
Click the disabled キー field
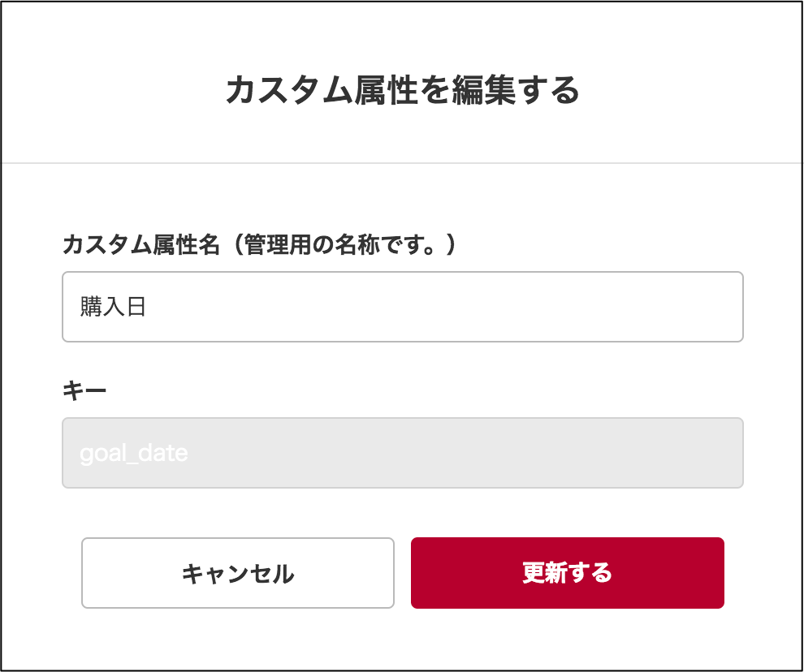click(x=403, y=453)
